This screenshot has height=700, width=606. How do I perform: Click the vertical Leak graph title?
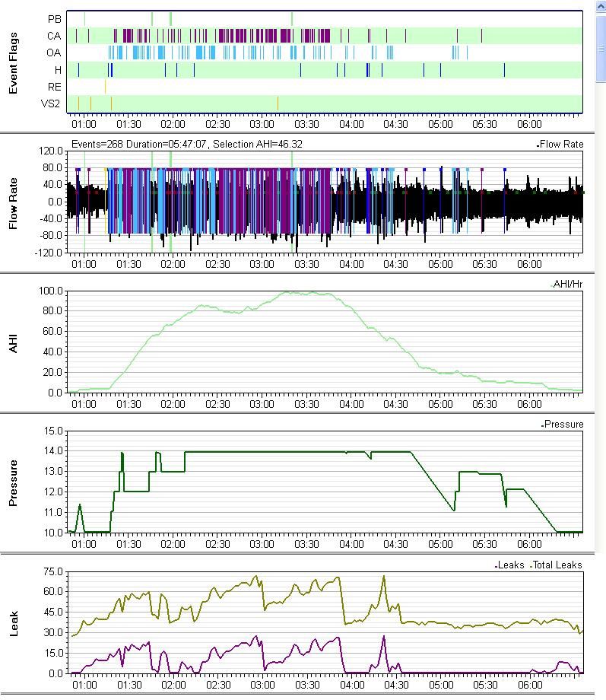click(14, 621)
